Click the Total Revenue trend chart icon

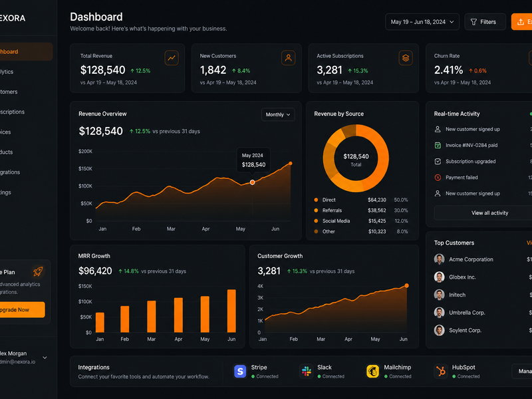click(x=172, y=58)
